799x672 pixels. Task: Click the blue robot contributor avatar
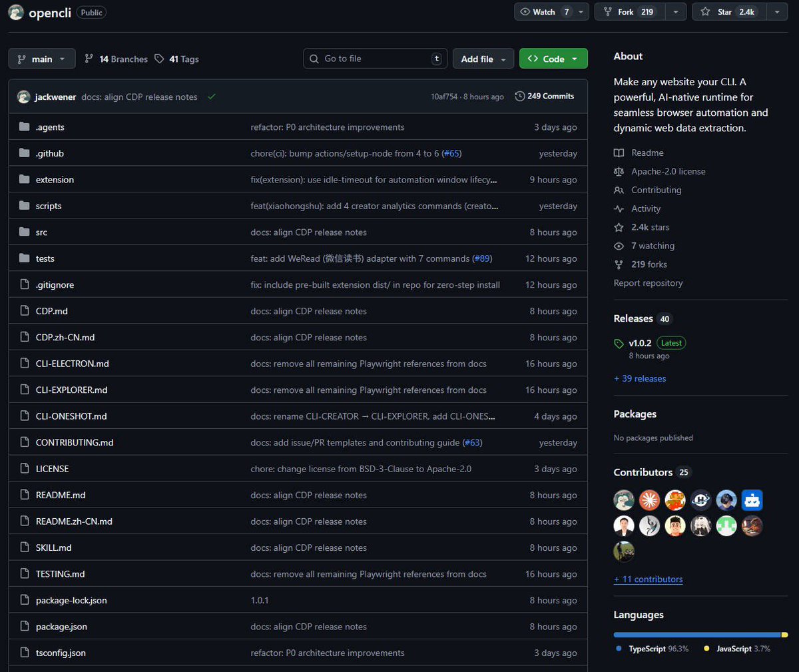coord(752,500)
